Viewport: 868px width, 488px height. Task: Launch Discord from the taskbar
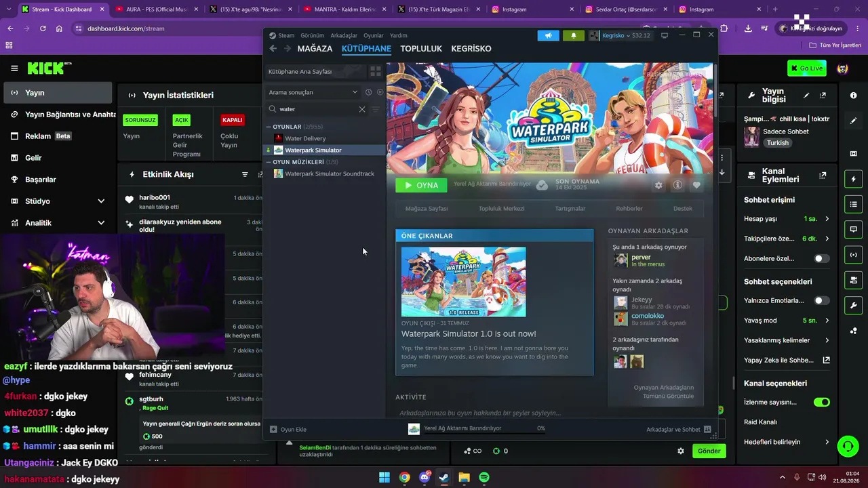point(425,477)
